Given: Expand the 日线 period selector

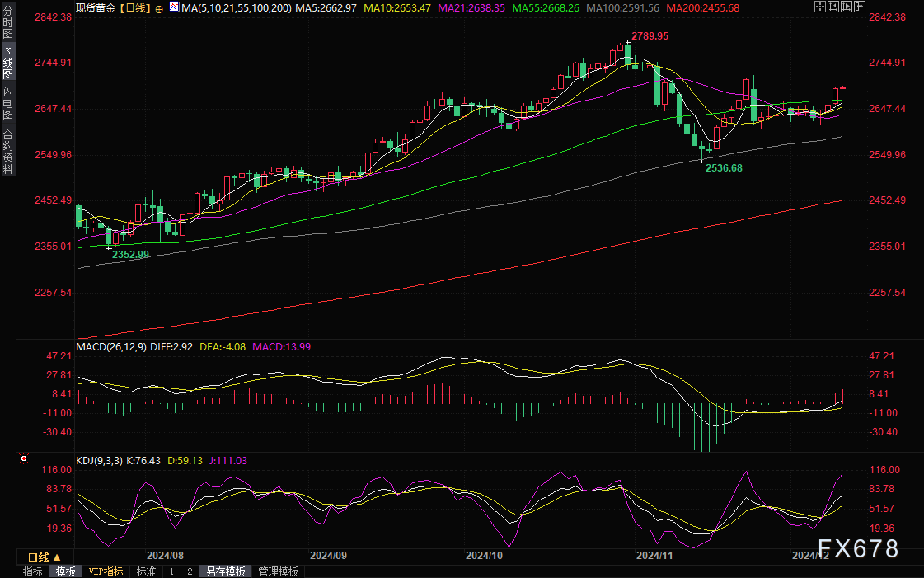Looking at the screenshot, I should click(x=39, y=557).
